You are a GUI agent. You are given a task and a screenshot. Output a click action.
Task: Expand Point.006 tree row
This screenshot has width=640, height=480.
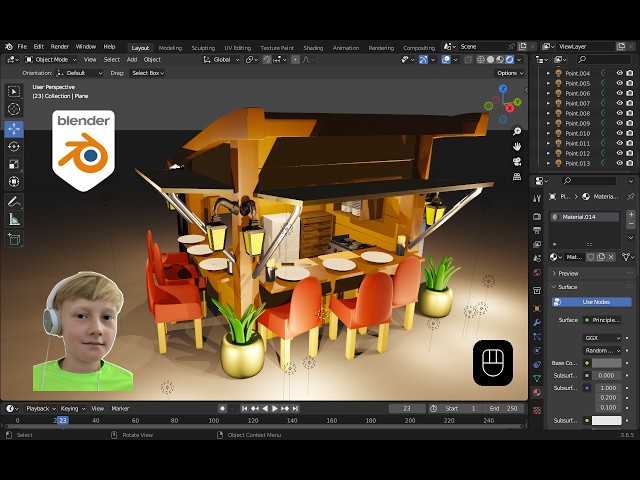point(548,93)
